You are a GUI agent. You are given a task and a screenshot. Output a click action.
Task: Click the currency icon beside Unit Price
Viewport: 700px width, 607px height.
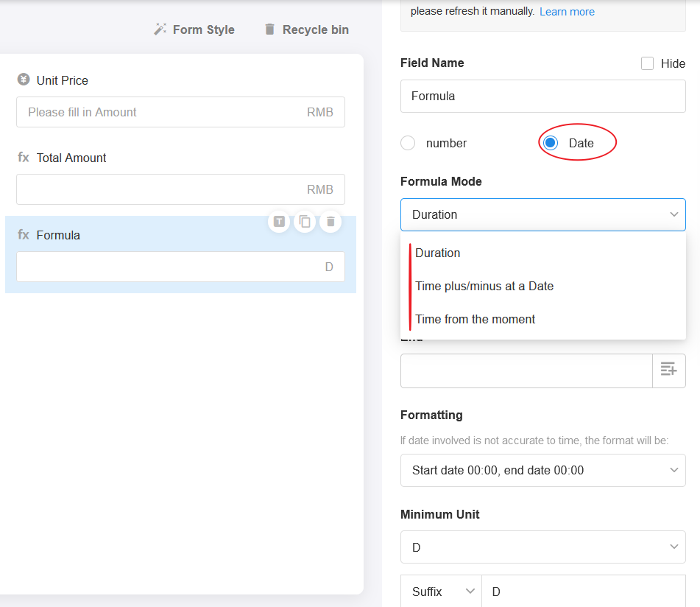click(24, 80)
